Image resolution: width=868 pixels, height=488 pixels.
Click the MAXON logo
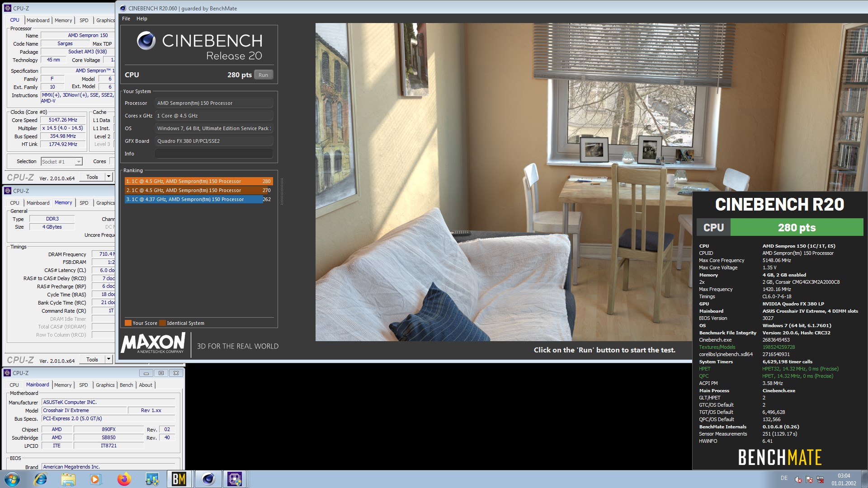pos(153,343)
